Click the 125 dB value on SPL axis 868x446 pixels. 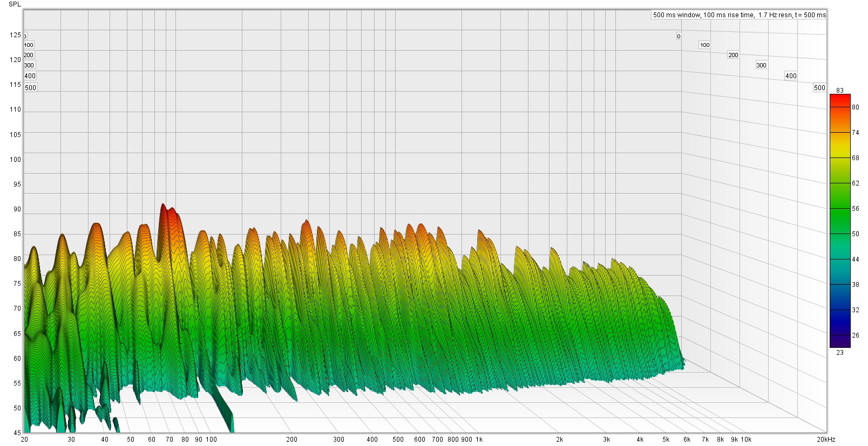(x=15, y=35)
